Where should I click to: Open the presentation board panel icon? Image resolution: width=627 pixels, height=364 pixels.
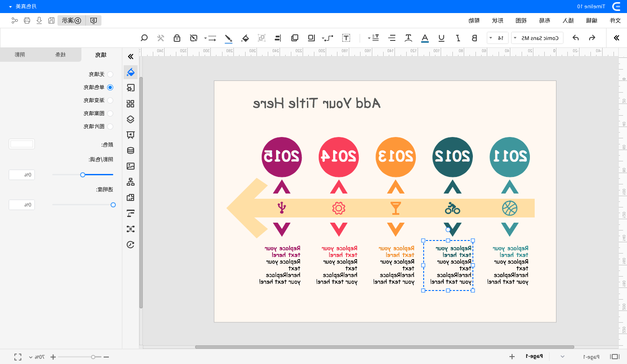pyautogui.click(x=130, y=135)
